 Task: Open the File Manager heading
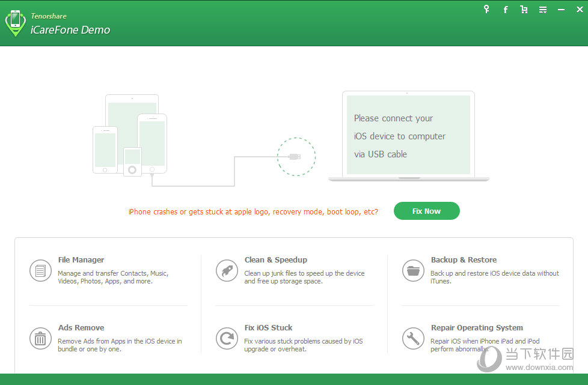tap(81, 260)
